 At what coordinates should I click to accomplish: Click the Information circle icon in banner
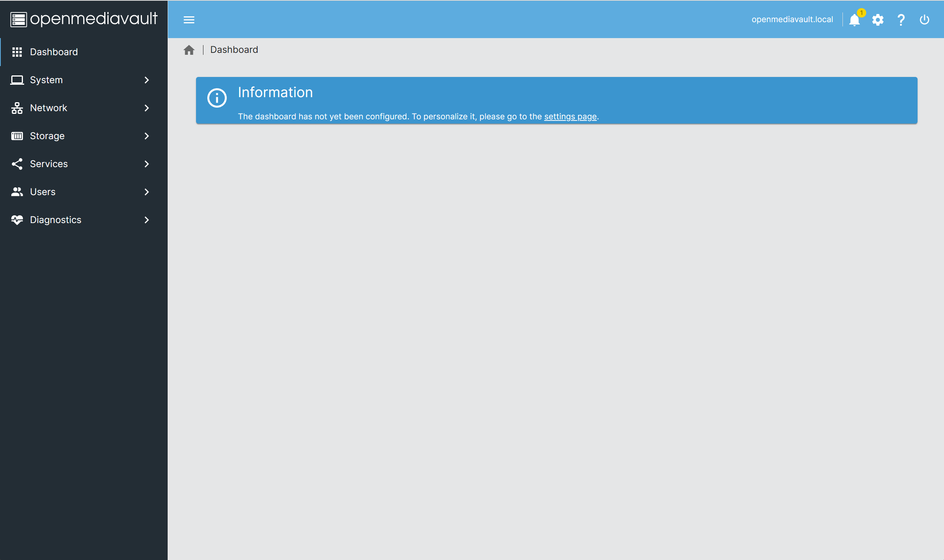(x=217, y=98)
